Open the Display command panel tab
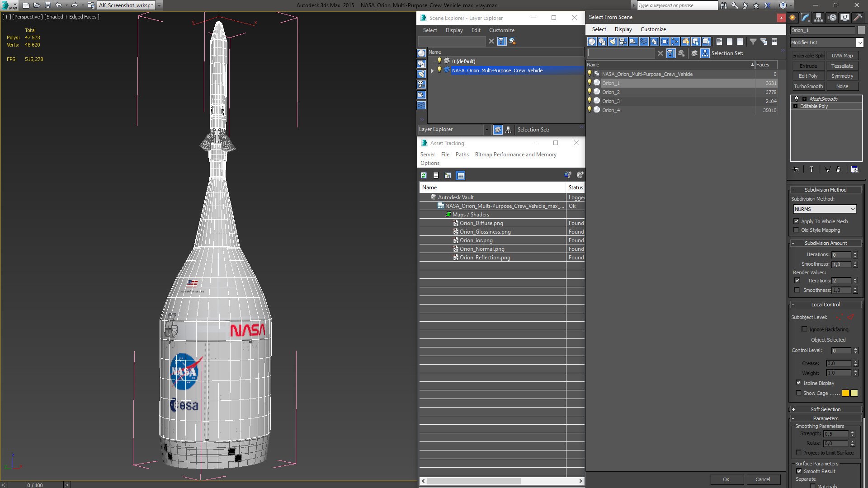Image resolution: width=868 pixels, height=488 pixels. (845, 18)
